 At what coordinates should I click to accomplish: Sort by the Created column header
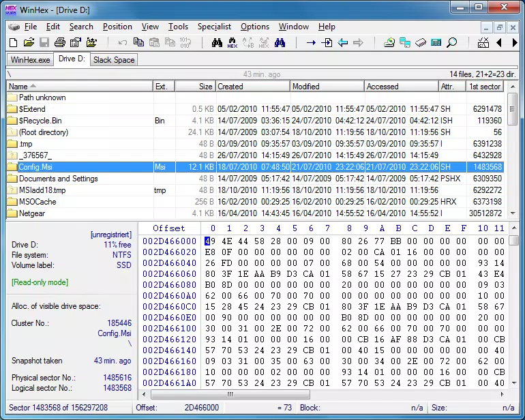253,87
